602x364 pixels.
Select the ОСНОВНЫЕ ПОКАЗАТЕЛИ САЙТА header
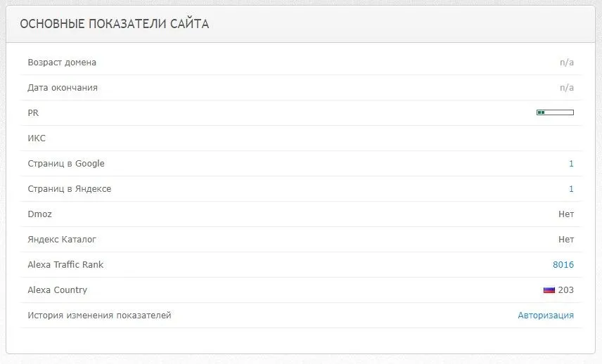click(115, 24)
